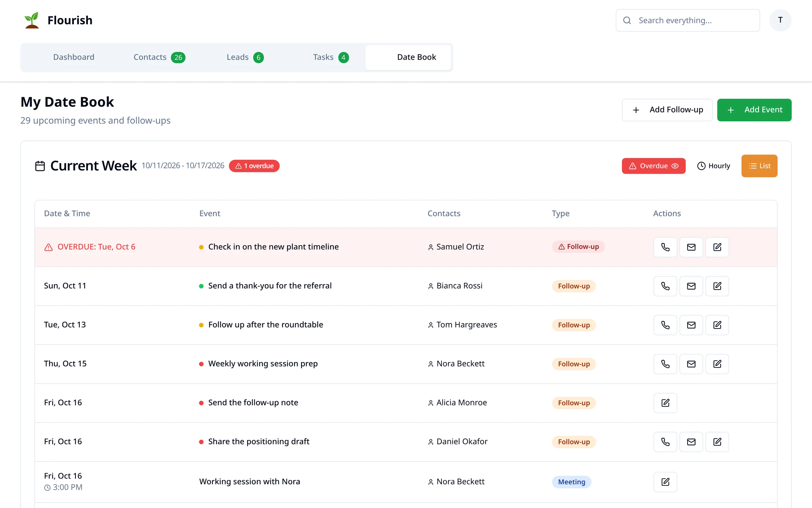Select the Date Book tab
Screen dimensions: 812x508
tap(408, 57)
